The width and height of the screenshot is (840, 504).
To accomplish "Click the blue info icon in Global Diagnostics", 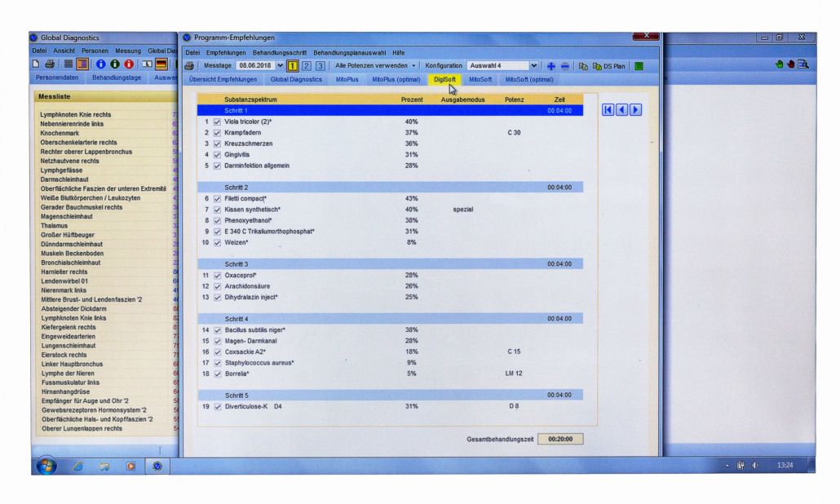I will (100, 64).
